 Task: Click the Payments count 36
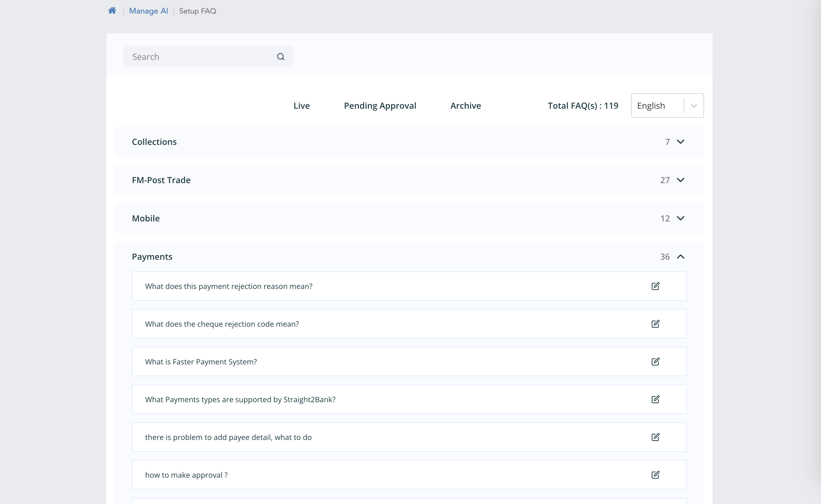(x=665, y=257)
